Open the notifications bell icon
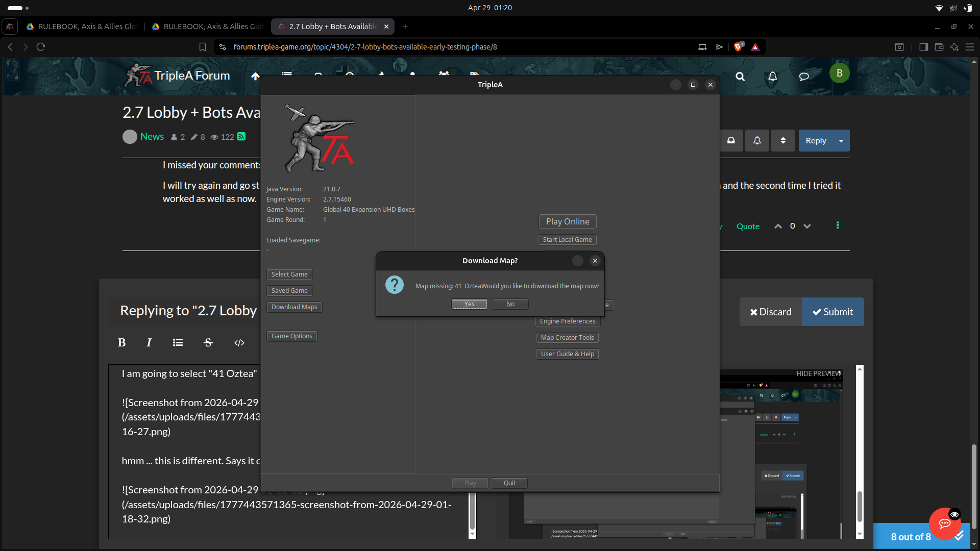Image resolution: width=980 pixels, height=551 pixels. [772, 77]
